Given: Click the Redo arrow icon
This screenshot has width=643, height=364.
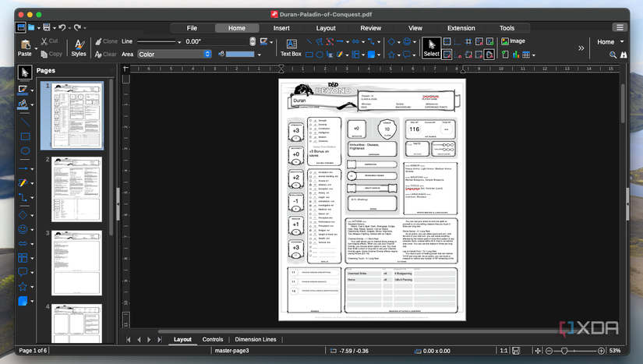Looking at the screenshot, I should coord(77,27).
